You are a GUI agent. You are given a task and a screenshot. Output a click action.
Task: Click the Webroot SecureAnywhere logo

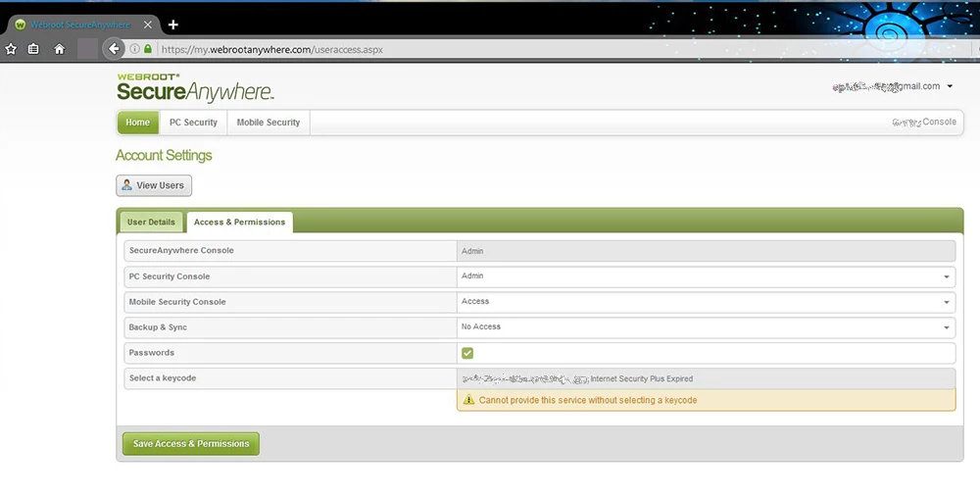click(195, 87)
